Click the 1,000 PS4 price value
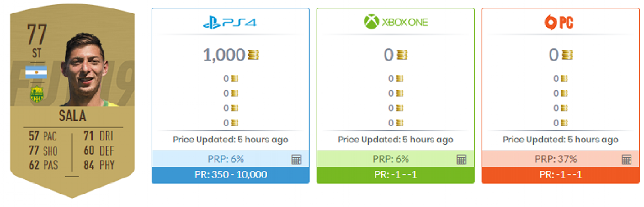Image resolution: width=644 pixels, height=207 pixels. [224, 55]
